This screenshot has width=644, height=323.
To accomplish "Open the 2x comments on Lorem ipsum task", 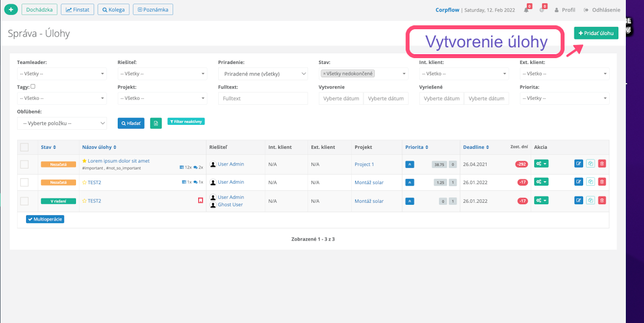I will click(195, 167).
